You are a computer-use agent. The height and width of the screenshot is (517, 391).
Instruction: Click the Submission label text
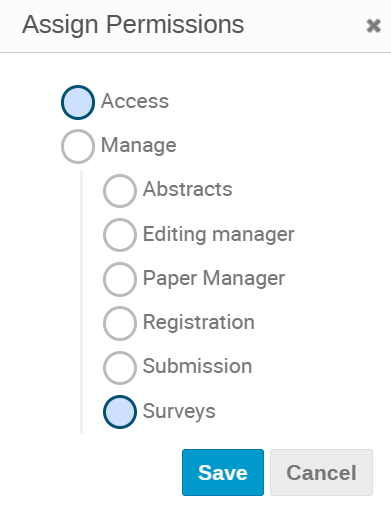(x=197, y=366)
